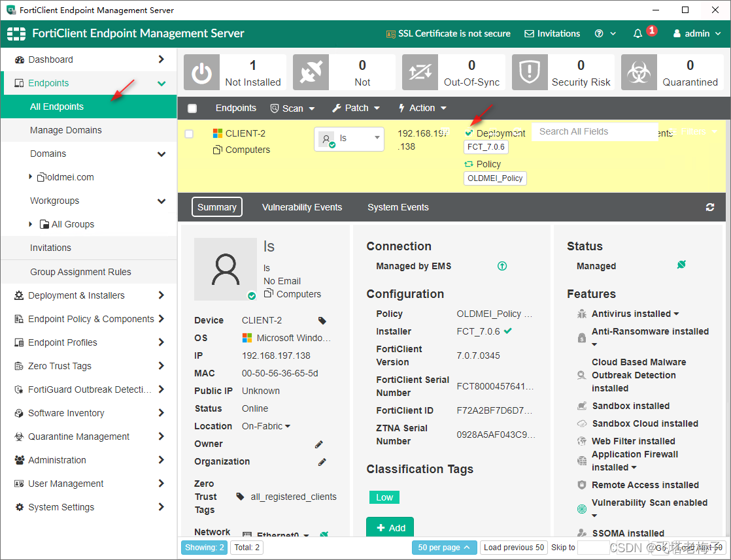Image resolution: width=731 pixels, height=560 pixels.
Task: Open the admin account dropdown
Action: coord(697,33)
